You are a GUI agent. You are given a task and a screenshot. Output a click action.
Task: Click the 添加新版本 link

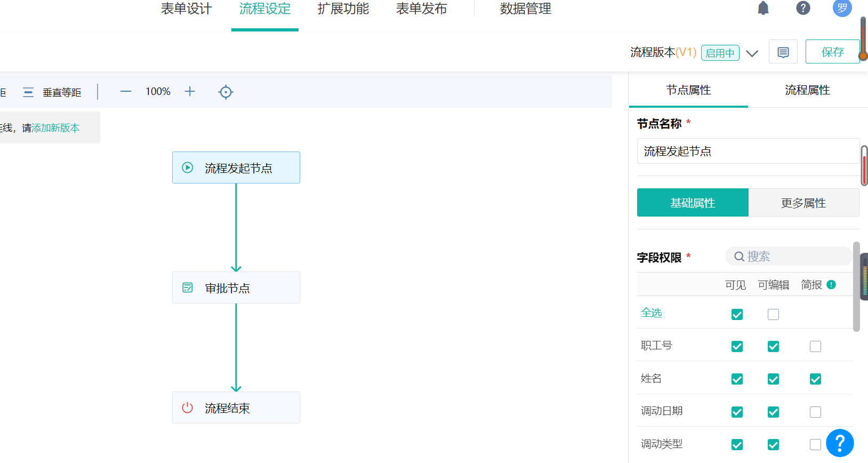[55, 128]
